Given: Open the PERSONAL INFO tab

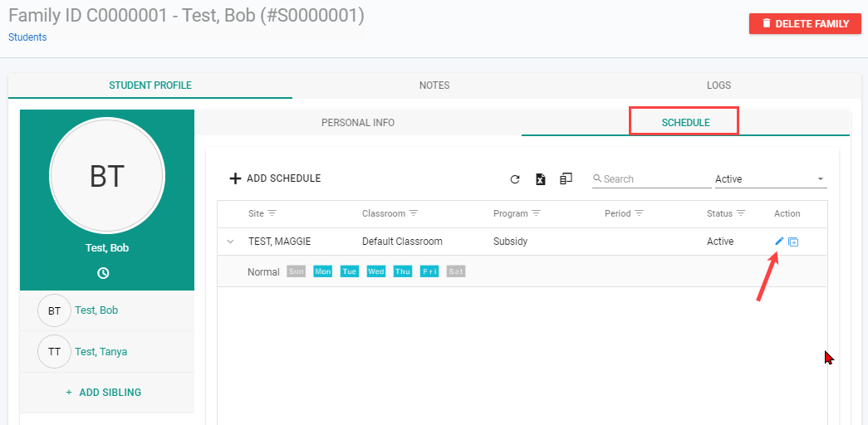Looking at the screenshot, I should pyautogui.click(x=358, y=123).
